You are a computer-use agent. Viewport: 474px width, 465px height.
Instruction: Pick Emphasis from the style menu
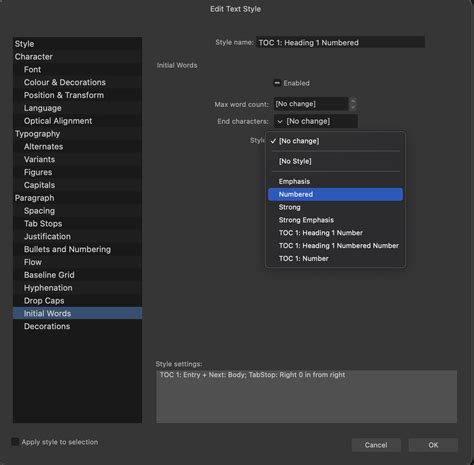[335, 181]
